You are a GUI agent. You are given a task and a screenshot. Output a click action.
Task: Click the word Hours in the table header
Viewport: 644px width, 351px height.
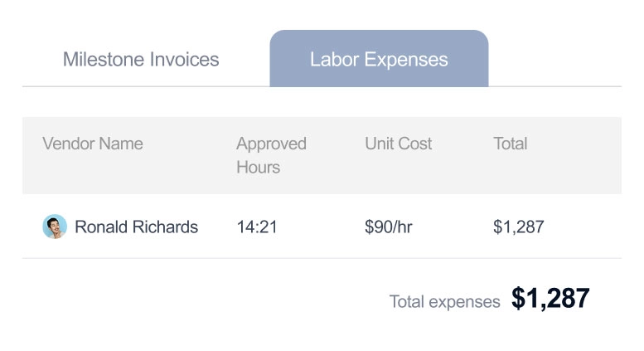tap(258, 167)
